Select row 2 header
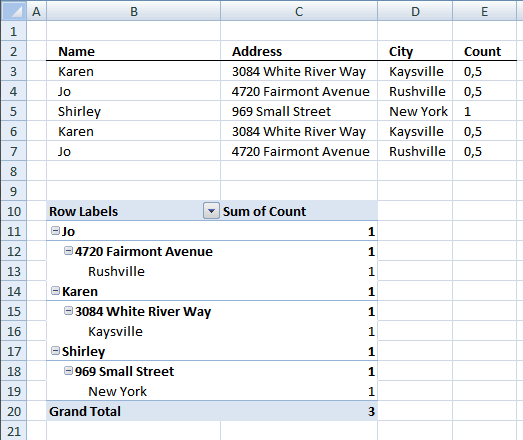 (13, 51)
